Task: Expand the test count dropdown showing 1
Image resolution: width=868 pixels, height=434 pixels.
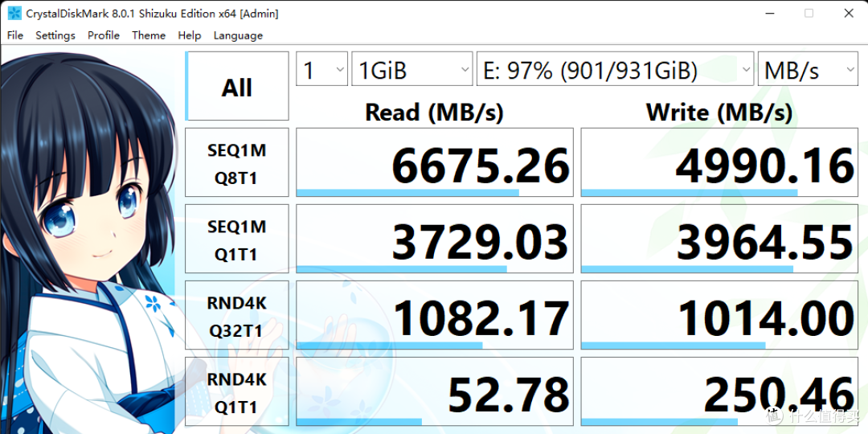Action: tap(322, 69)
